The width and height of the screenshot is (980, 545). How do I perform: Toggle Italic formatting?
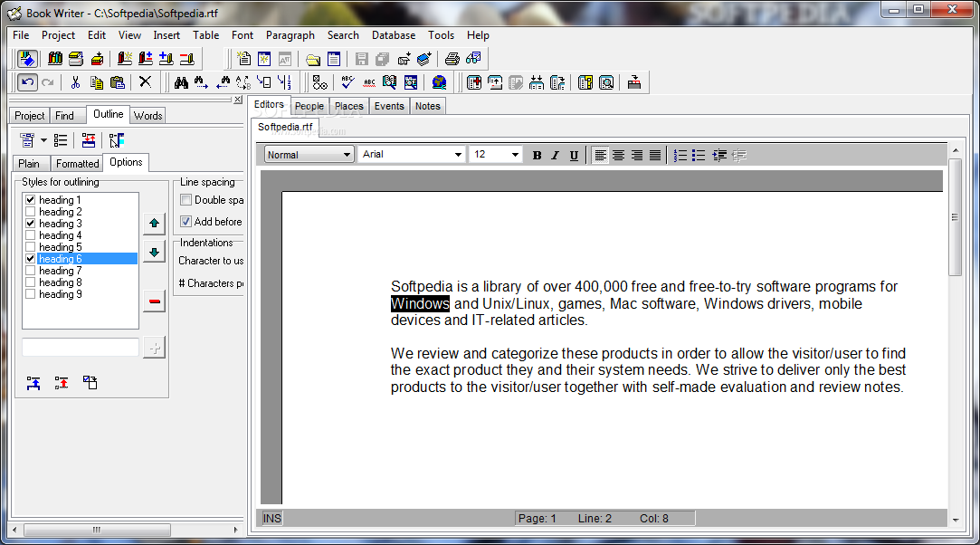click(x=555, y=155)
